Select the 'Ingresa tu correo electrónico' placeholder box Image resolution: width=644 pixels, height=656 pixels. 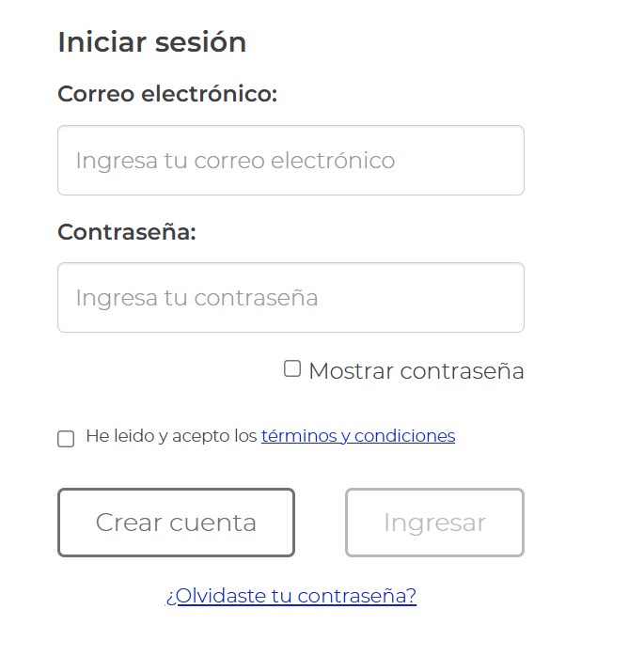tap(291, 161)
